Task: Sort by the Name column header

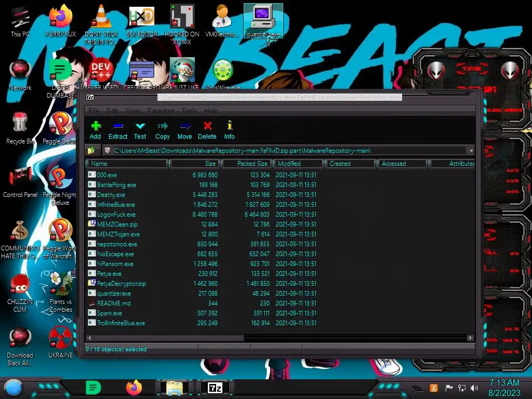Action: tap(127, 164)
